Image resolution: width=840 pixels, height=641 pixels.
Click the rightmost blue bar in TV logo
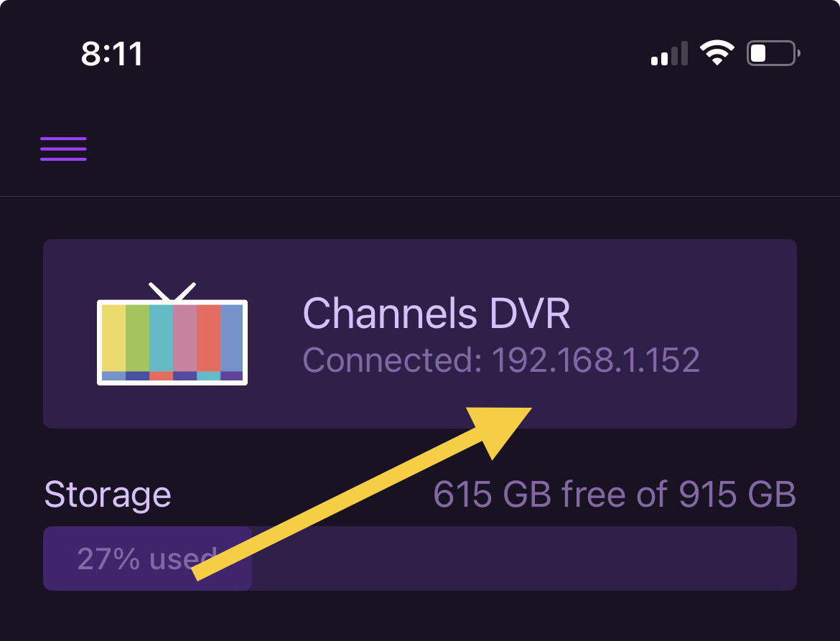click(x=231, y=337)
